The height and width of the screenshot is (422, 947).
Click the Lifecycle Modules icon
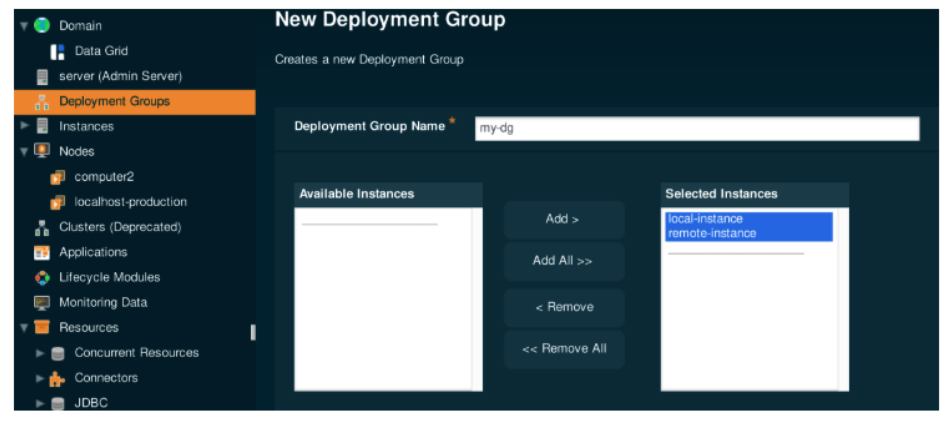pyautogui.click(x=42, y=277)
